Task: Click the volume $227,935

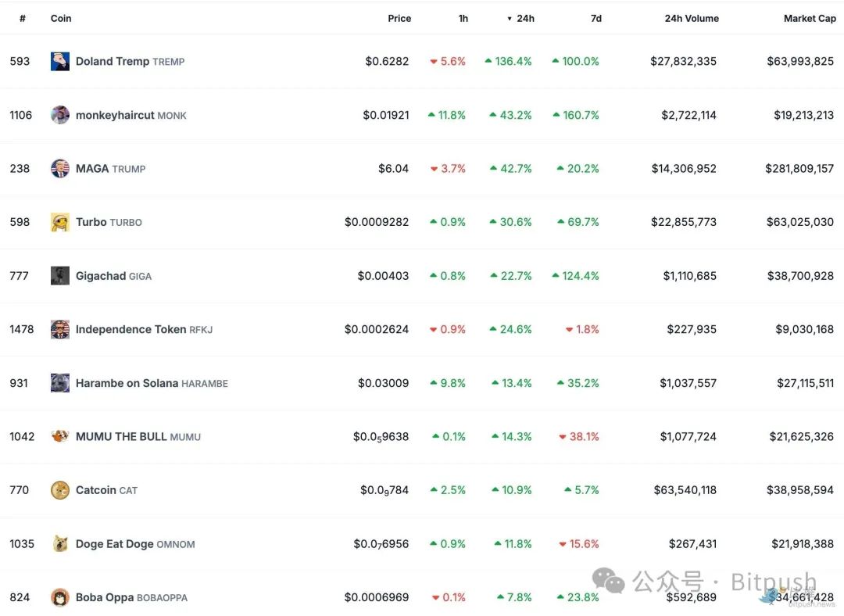Action: coord(692,329)
